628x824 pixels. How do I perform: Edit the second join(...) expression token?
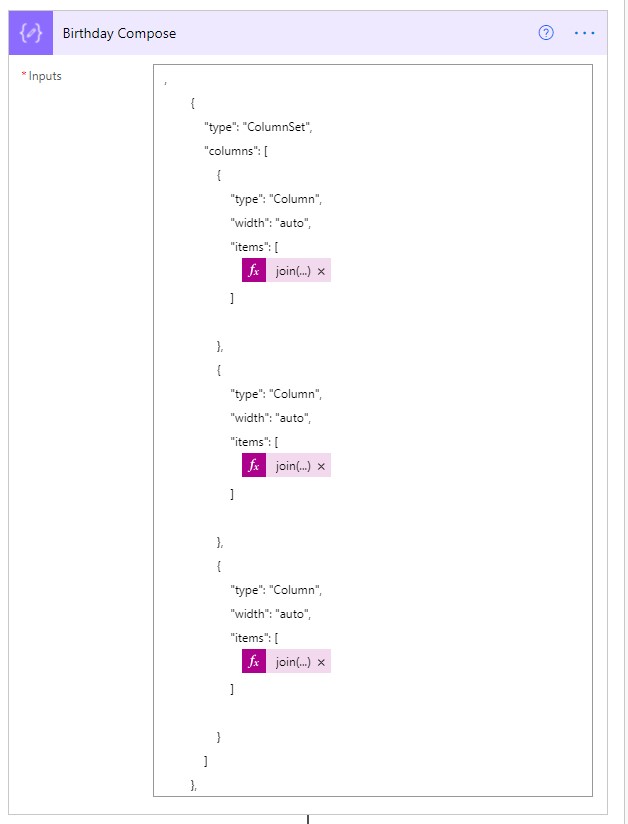293,466
